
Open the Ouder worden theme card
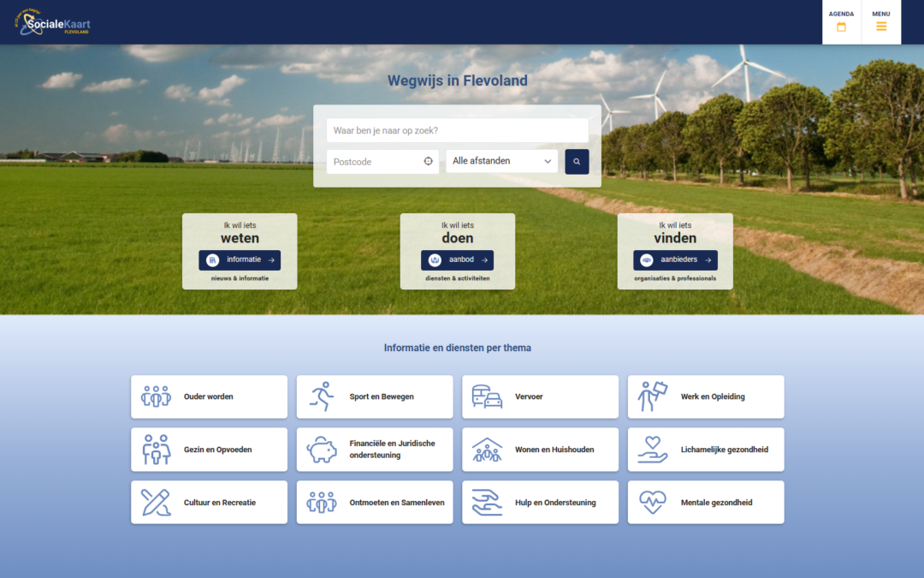point(210,397)
